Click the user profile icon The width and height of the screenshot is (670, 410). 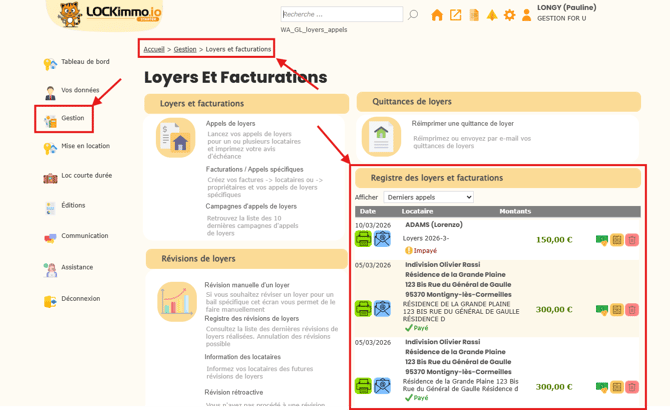click(526, 15)
